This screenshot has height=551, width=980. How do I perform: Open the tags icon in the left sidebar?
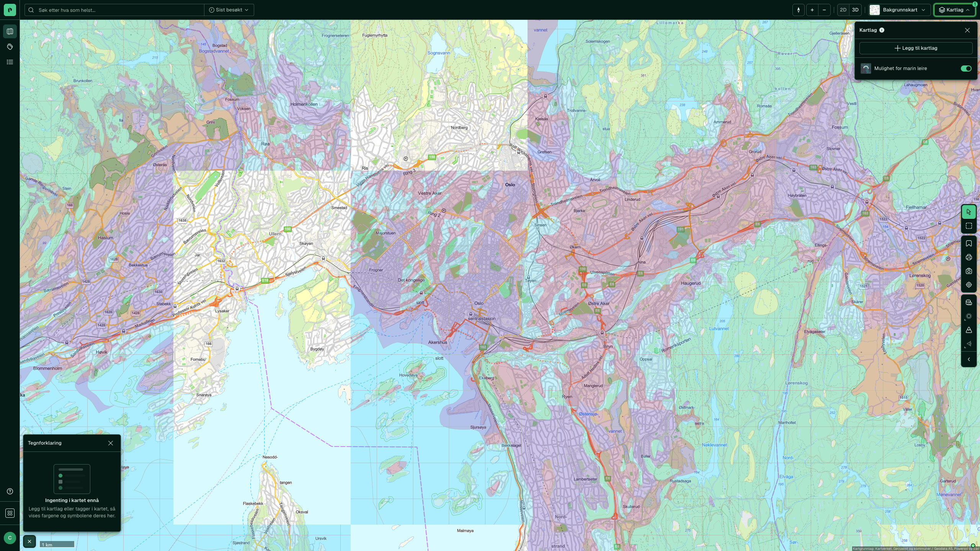(10, 47)
